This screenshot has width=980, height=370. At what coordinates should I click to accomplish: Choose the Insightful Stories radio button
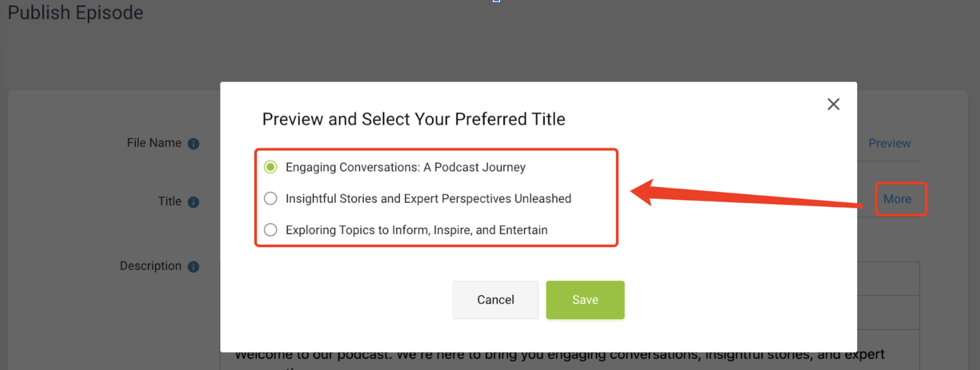click(270, 198)
